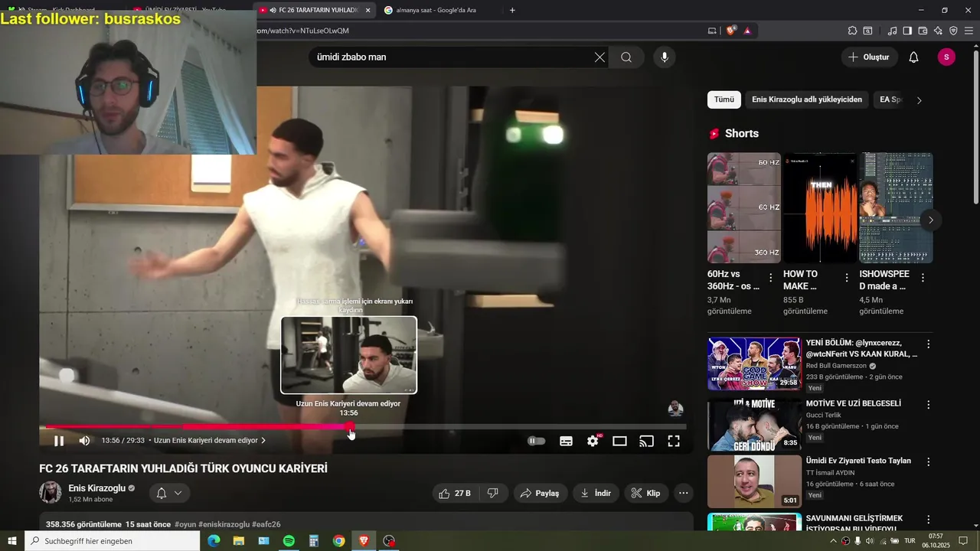The image size is (980, 551).
Task: Open Brave Wallet icon
Action: pos(923,31)
